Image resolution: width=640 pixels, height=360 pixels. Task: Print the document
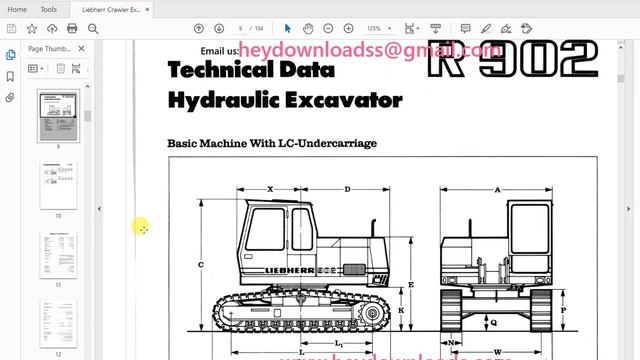coord(72,29)
